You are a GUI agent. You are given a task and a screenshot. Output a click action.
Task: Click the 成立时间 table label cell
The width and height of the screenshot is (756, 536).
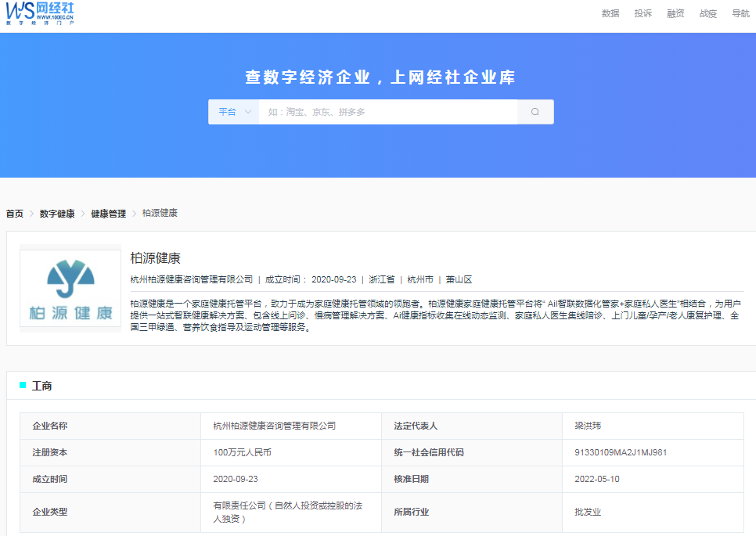(x=110, y=479)
